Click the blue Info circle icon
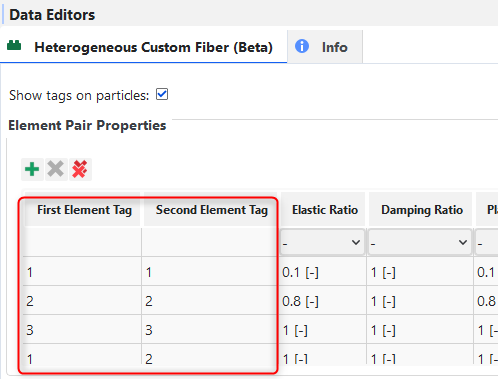Screen dimensions: 498x379 (x=302, y=46)
